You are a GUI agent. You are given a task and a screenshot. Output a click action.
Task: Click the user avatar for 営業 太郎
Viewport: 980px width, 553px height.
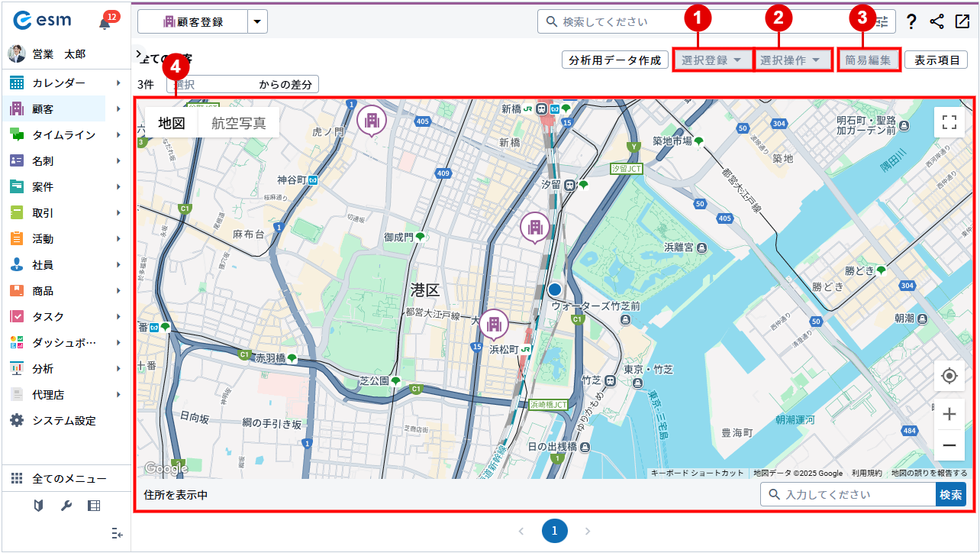pos(17,53)
